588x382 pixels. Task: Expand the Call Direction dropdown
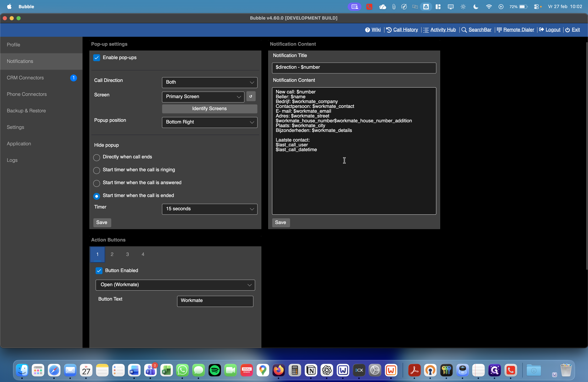point(210,82)
